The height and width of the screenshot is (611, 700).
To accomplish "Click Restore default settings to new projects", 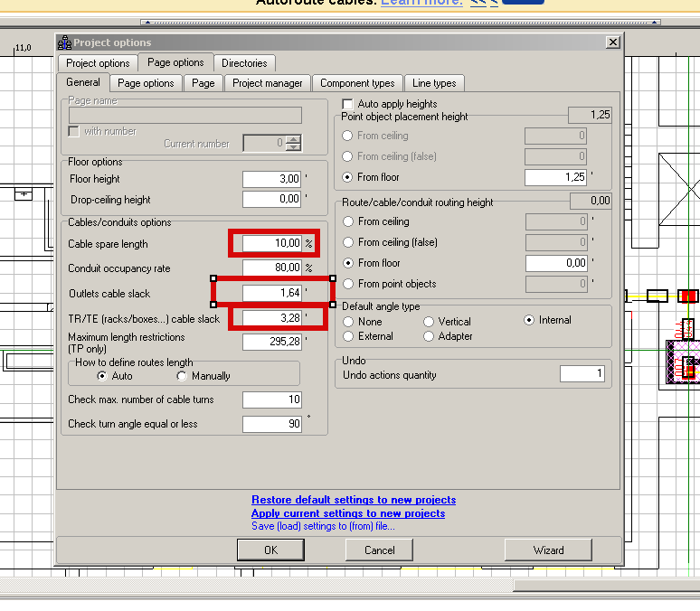I will point(354,500).
